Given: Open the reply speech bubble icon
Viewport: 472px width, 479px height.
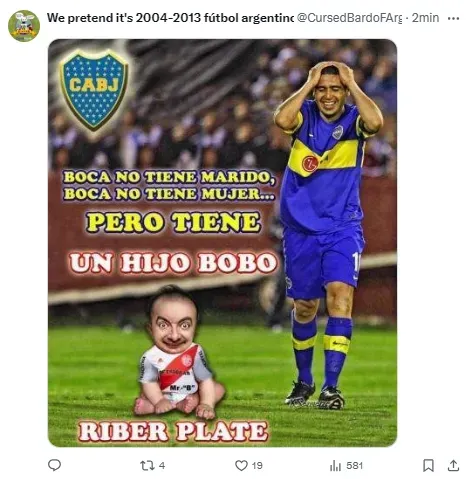Looking at the screenshot, I should [x=54, y=465].
